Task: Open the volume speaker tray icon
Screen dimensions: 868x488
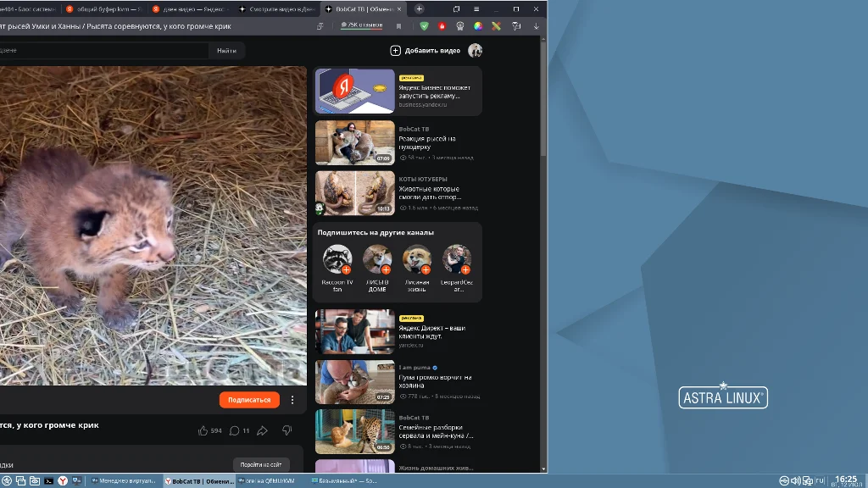Action: click(x=796, y=481)
